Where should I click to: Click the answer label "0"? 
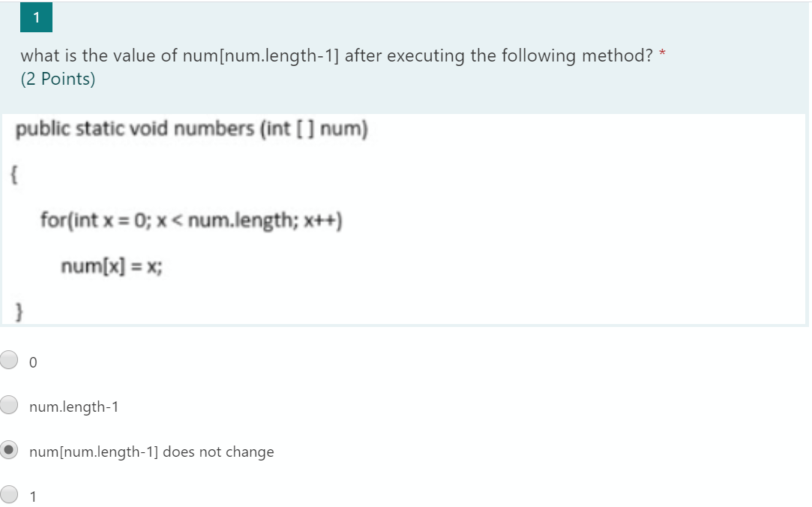[x=31, y=362]
